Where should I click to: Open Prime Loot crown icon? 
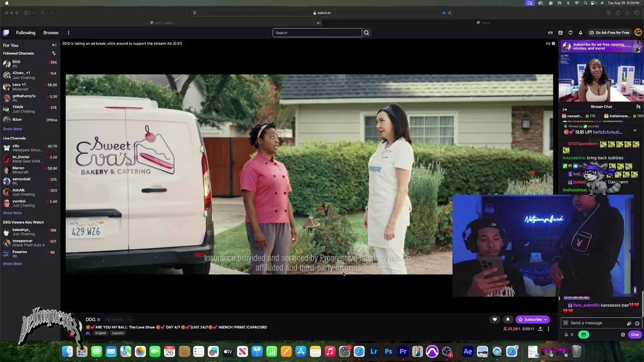550,33
